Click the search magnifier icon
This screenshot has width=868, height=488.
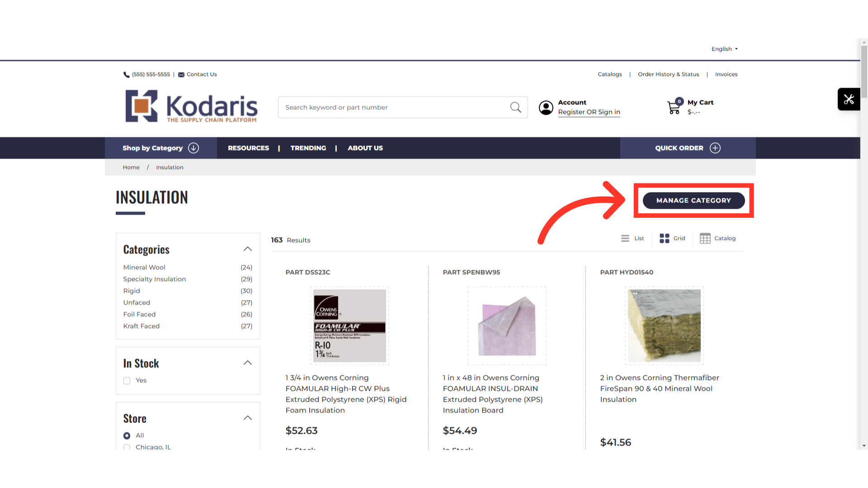(x=515, y=107)
